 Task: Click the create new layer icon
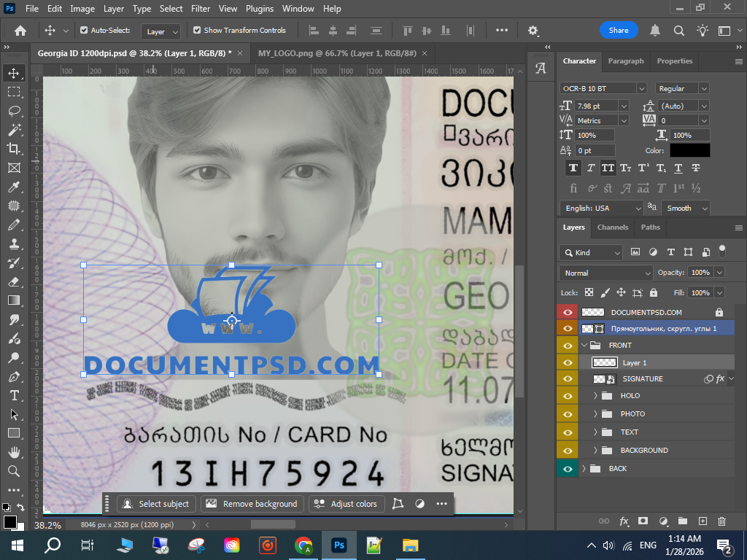coord(703,521)
